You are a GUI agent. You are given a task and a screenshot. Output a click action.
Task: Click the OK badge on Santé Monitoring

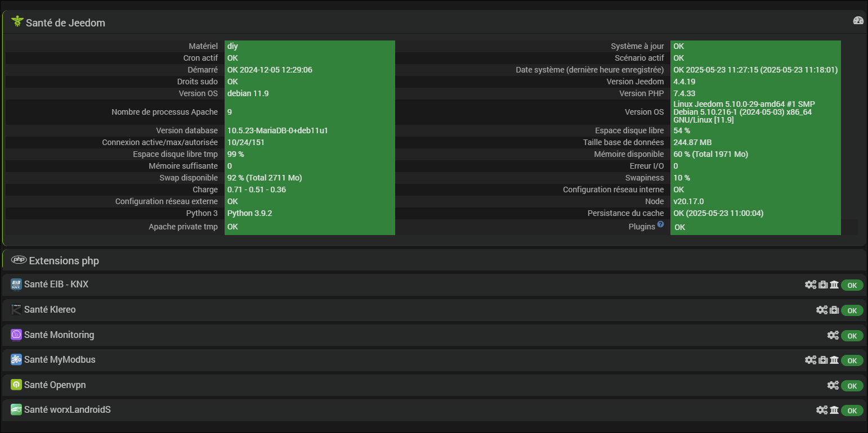852,336
